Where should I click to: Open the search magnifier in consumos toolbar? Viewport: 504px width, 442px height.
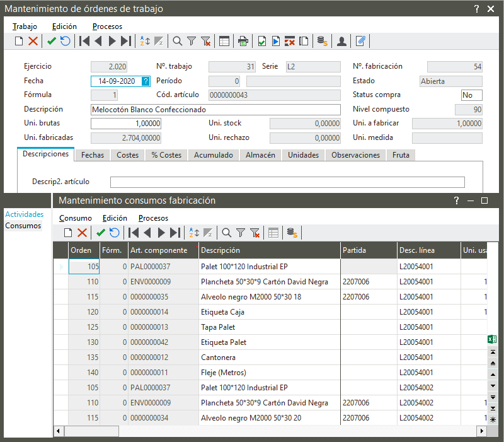coord(226,233)
